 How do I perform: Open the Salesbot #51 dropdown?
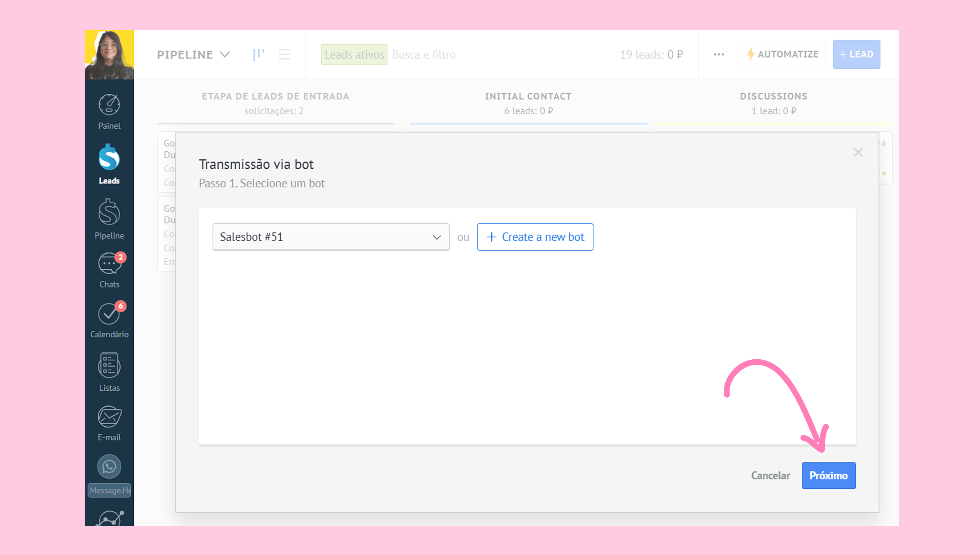pyautogui.click(x=331, y=237)
